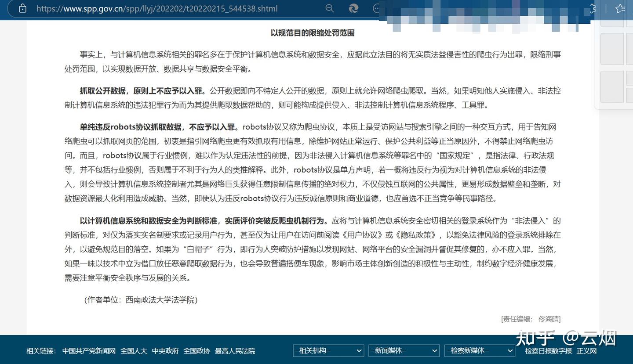Click the 中央政府 link
The height and width of the screenshot is (364, 633).
click(x=165, y=351)
